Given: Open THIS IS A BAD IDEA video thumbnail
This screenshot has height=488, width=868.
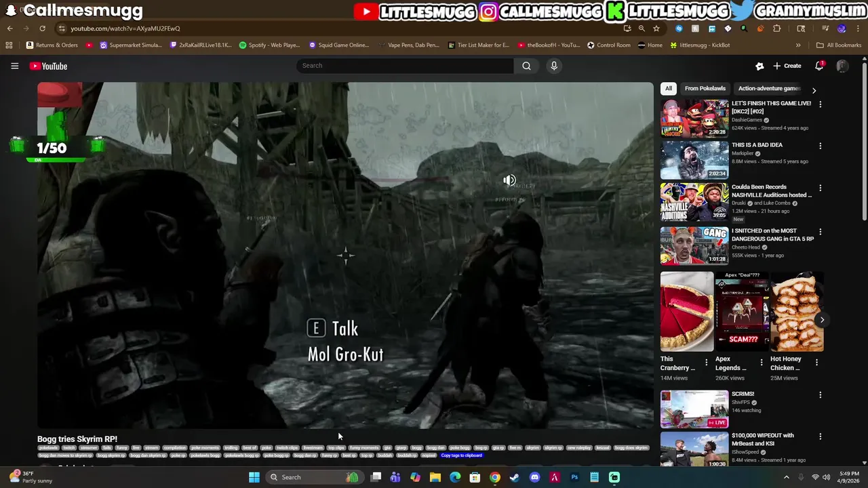Looking at the screenshot, I should pyautogui.click(x=694, y=160).
